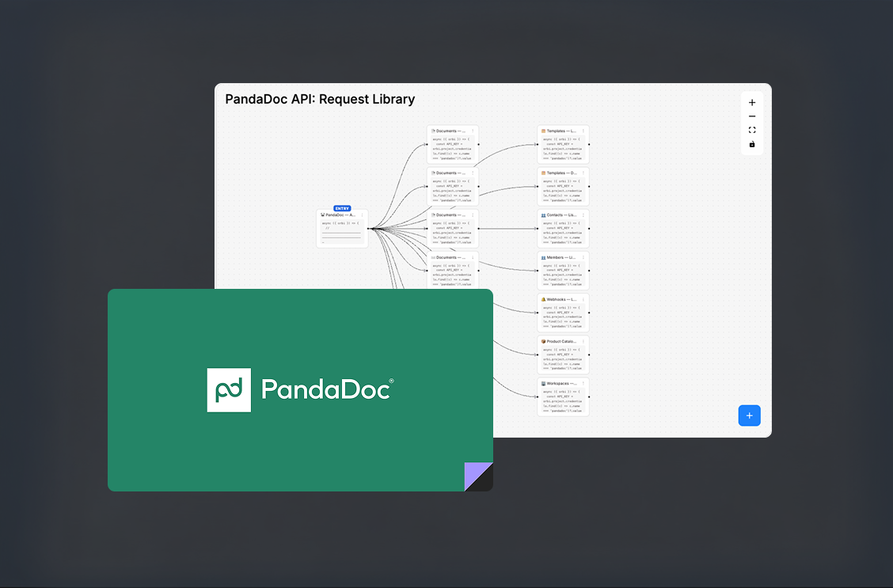Click the input handle of Contacts node
This screenshot has width=893, height=588.
[x=537, y=229]
